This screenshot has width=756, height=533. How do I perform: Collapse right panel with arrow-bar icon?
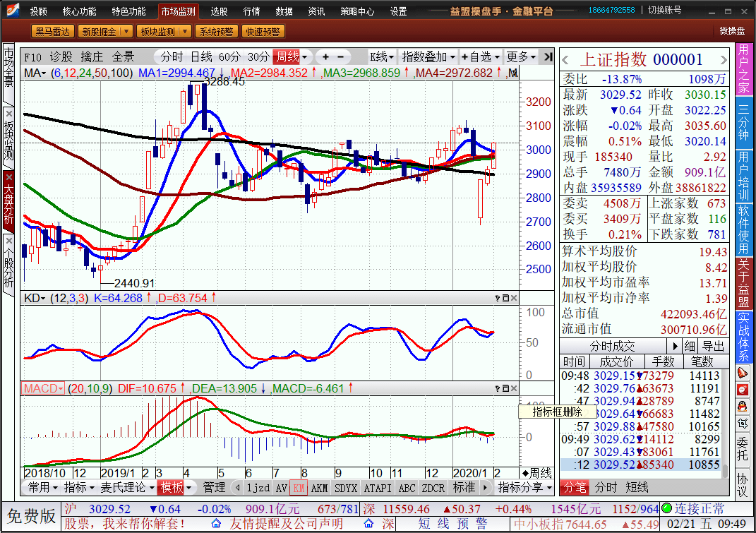(548, 57)
